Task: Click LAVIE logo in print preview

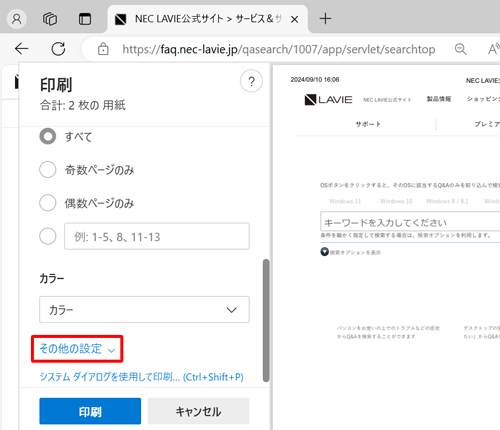Action: (x=328, y=100)
